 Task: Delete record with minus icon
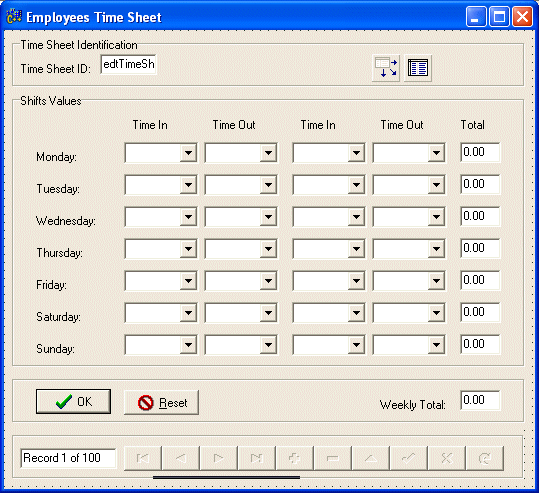click(x=333, y=458)
